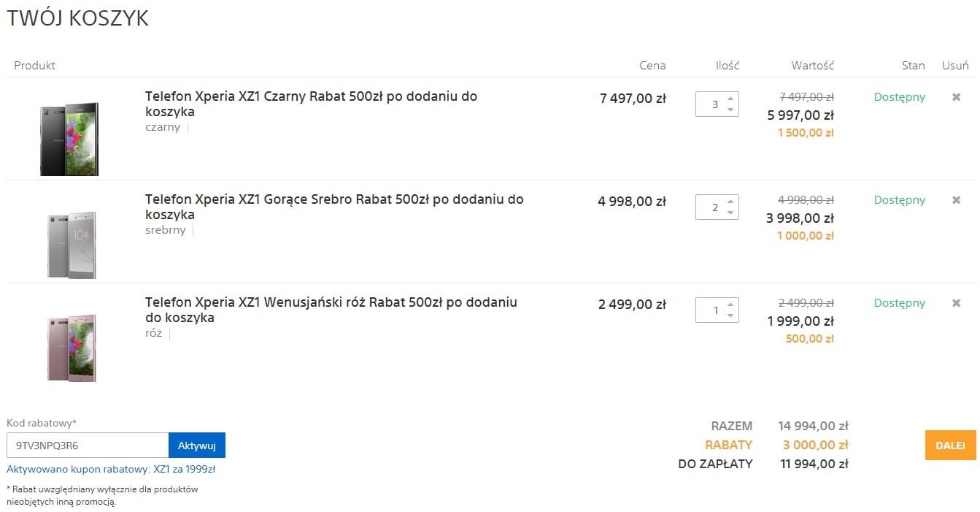Screen dimensions: 980x512
Task: Open silver Xperia XZ1 product thumbnail
Action: 72,245
